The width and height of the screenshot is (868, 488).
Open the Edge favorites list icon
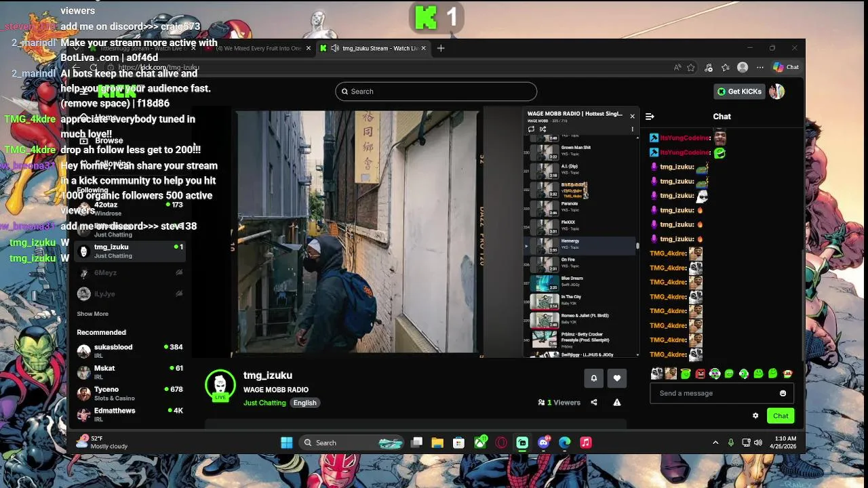[726, 67]
